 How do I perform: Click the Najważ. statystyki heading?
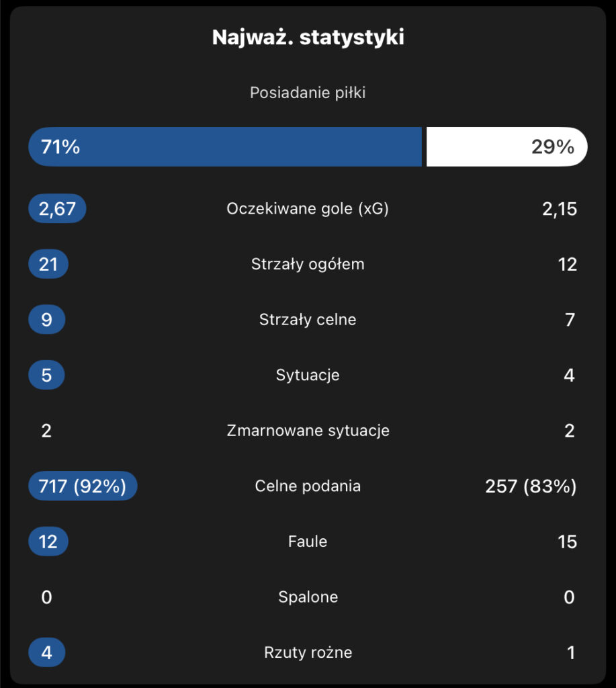point(308,38)
